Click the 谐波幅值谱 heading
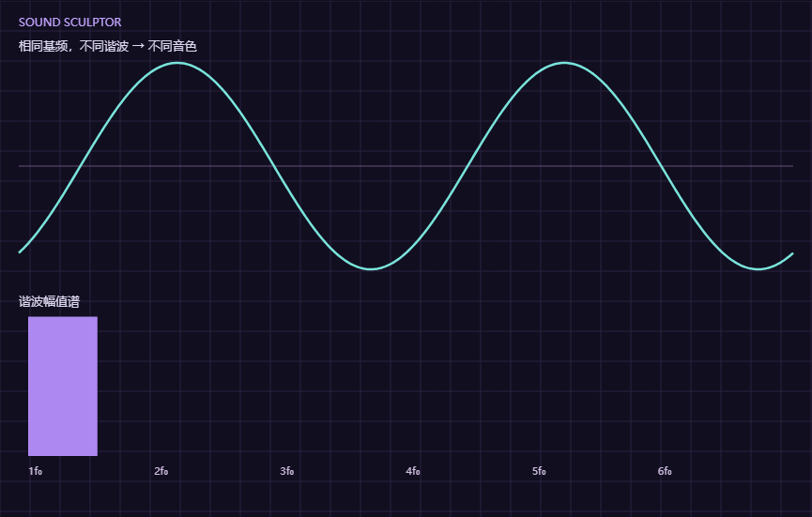812x517 pixels. pos(49,302)
